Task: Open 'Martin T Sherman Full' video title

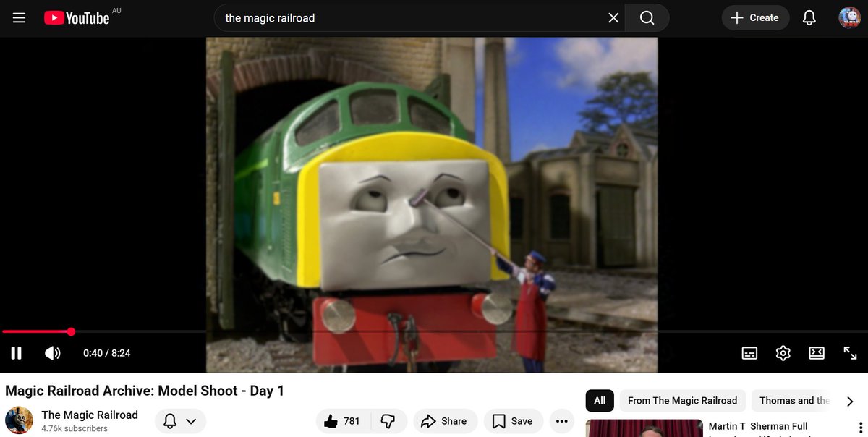Action: click(758, 426)
